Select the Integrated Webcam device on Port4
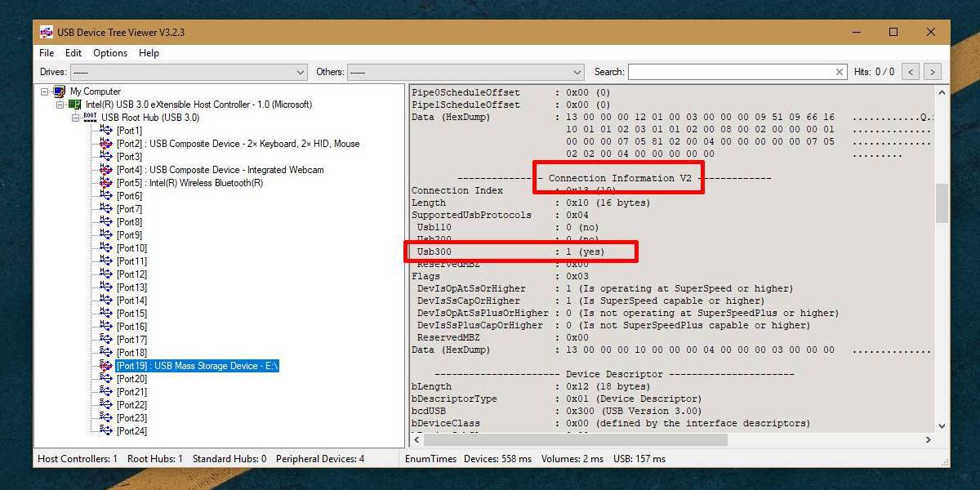Image resolution: width=980 pixels, height=490 pixels. (106, 170)
